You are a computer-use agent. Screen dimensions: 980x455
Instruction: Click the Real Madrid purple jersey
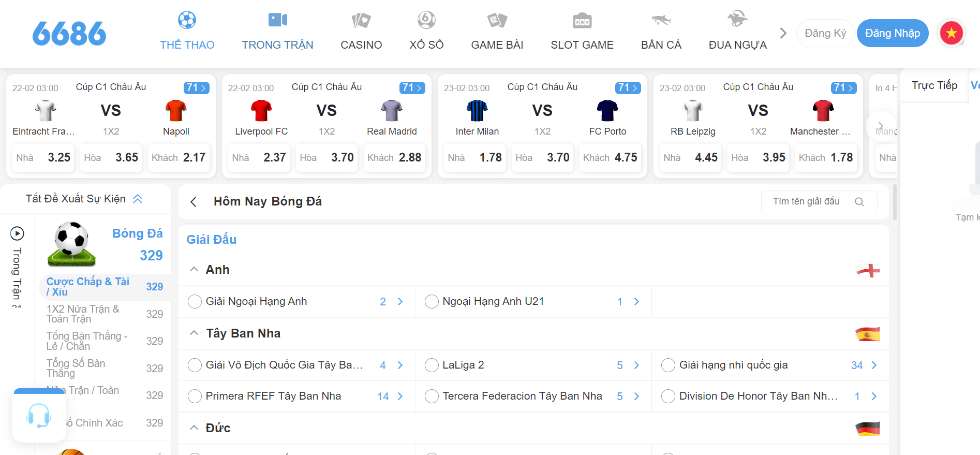pos(392,111)
